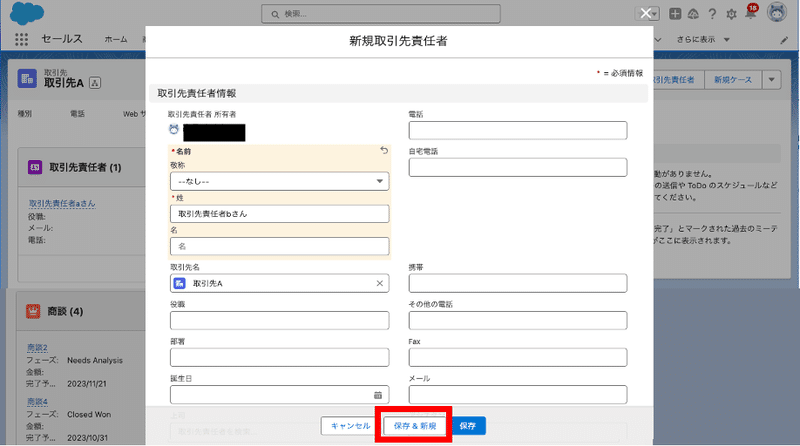The height and width of the screenshot is (446, 800).
Task: Click the 取引先A account icon
Action: pos(27,79)
